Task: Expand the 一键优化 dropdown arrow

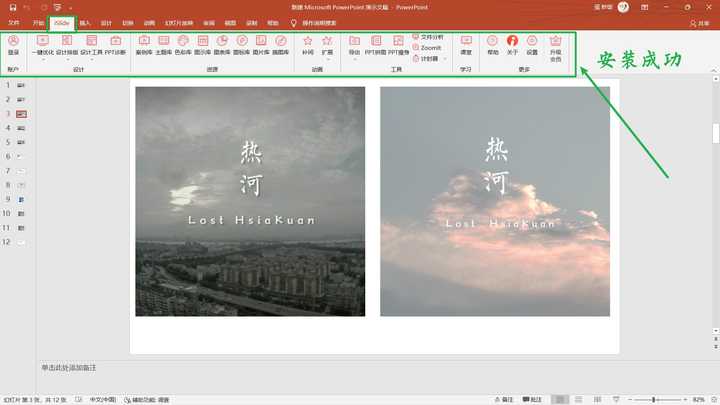Action: [x=43, y=60]
